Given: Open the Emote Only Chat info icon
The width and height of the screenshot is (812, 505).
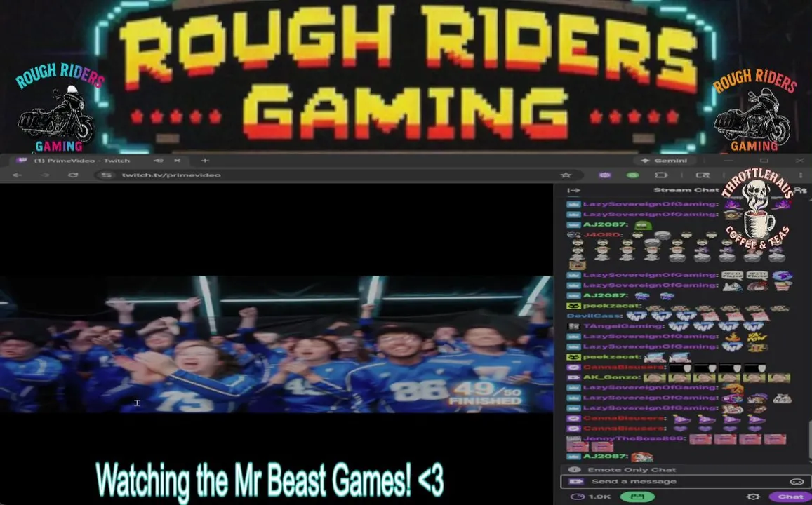Looking at the screenshot, I should (574, 470).
